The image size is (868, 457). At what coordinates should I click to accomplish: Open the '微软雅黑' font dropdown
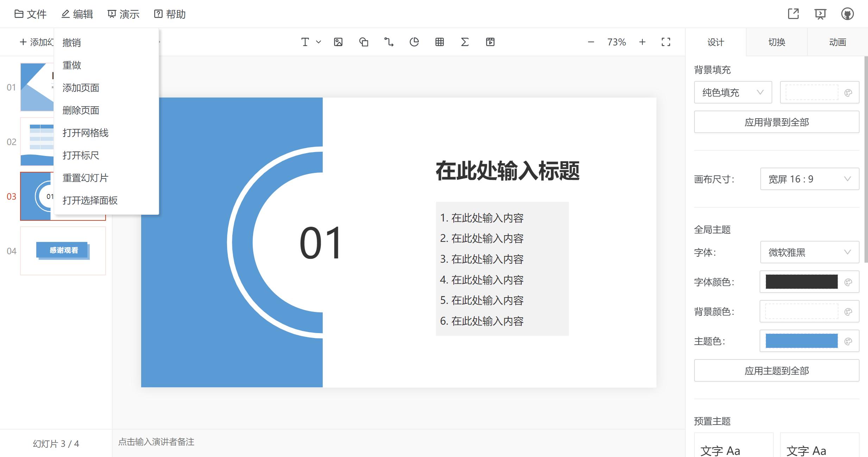coord(809,252)
